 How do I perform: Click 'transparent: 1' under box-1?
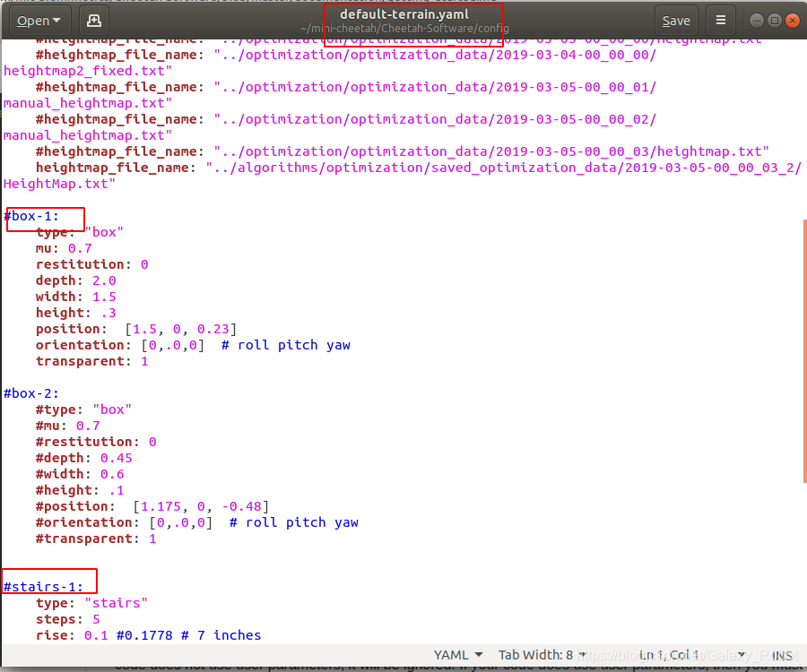92,361
